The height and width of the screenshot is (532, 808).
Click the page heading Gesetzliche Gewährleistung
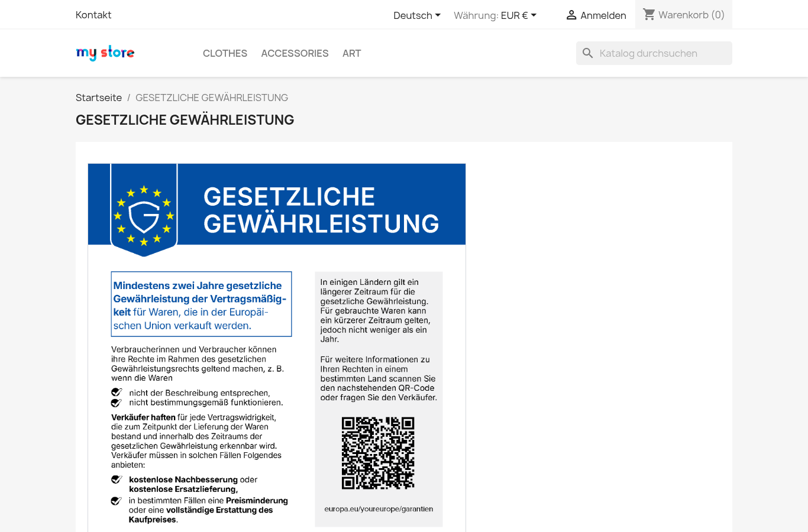coord(185,120)
